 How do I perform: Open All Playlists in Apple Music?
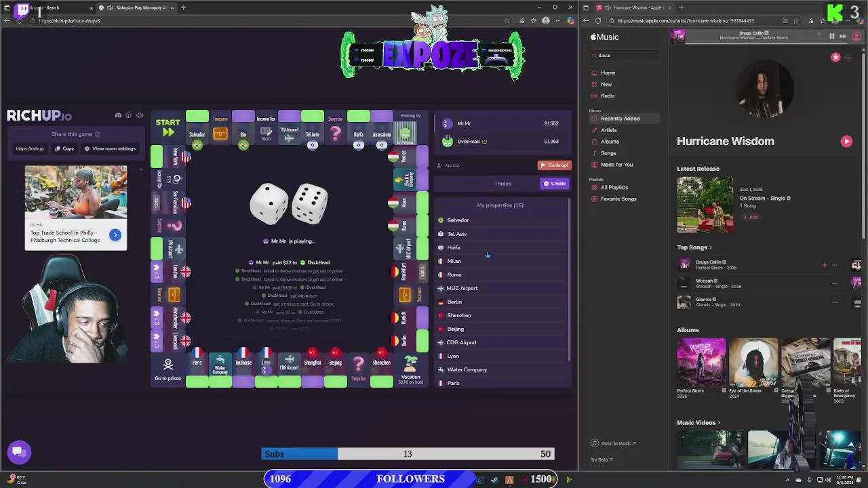point(614,187)
